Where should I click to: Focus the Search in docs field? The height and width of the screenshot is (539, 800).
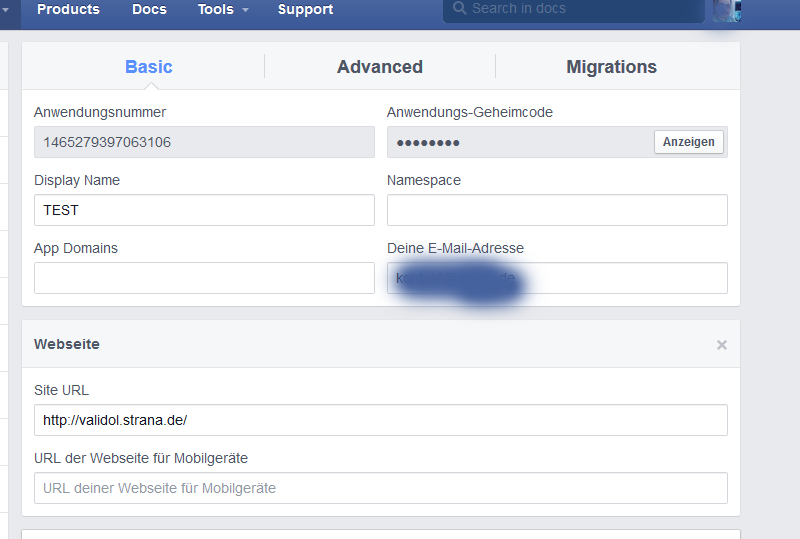point(580,9)
